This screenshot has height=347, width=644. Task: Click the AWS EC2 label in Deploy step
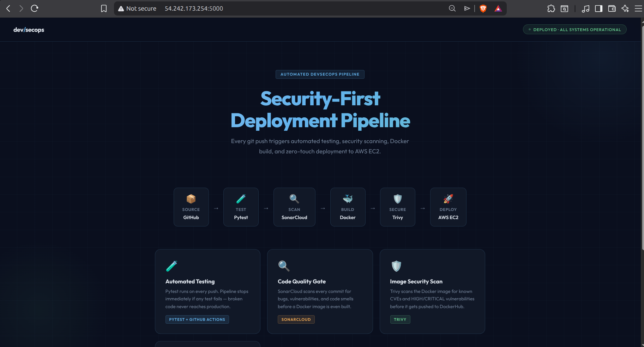(x=448, y=217)
